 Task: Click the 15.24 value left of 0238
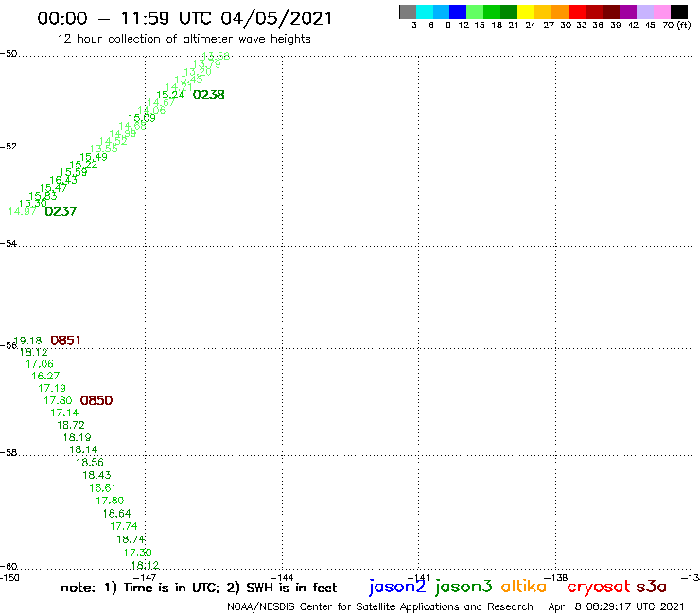click(x=170, y=95)
